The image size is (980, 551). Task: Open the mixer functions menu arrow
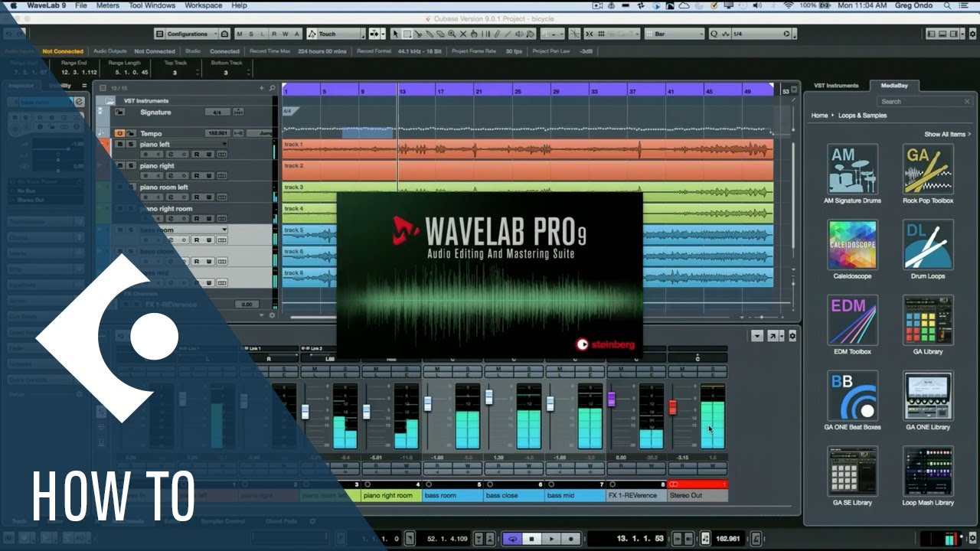pos(757,336)
